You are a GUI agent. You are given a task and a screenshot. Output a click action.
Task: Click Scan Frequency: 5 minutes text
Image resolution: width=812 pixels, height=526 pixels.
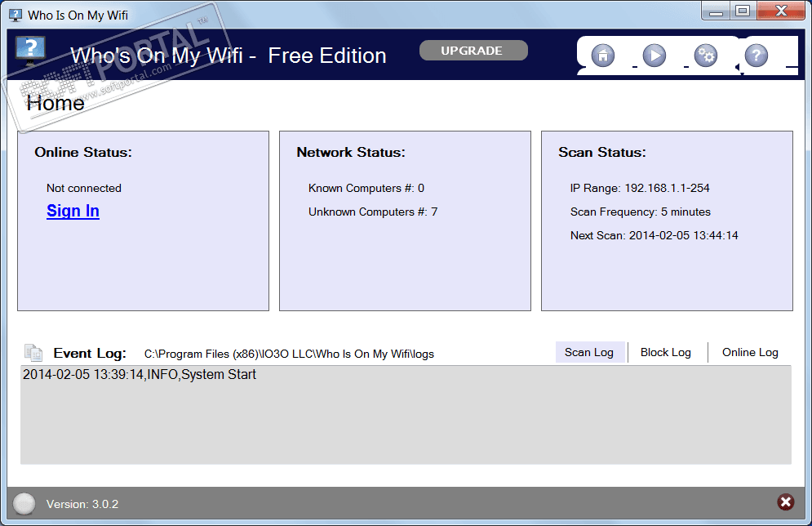tap(640, 212)
